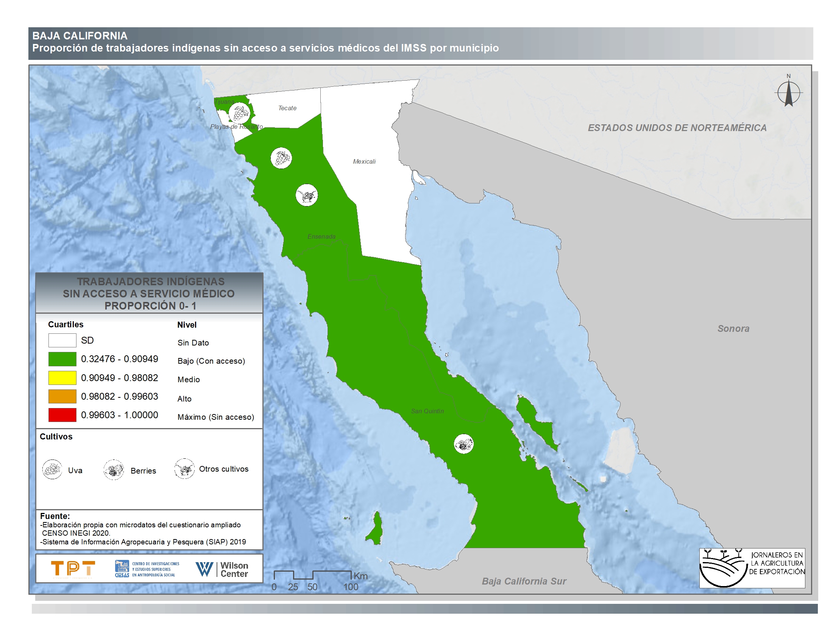Click the red Máximo legend swatch
The height and width of the screenshot is (644, 833).
point(62,415)
